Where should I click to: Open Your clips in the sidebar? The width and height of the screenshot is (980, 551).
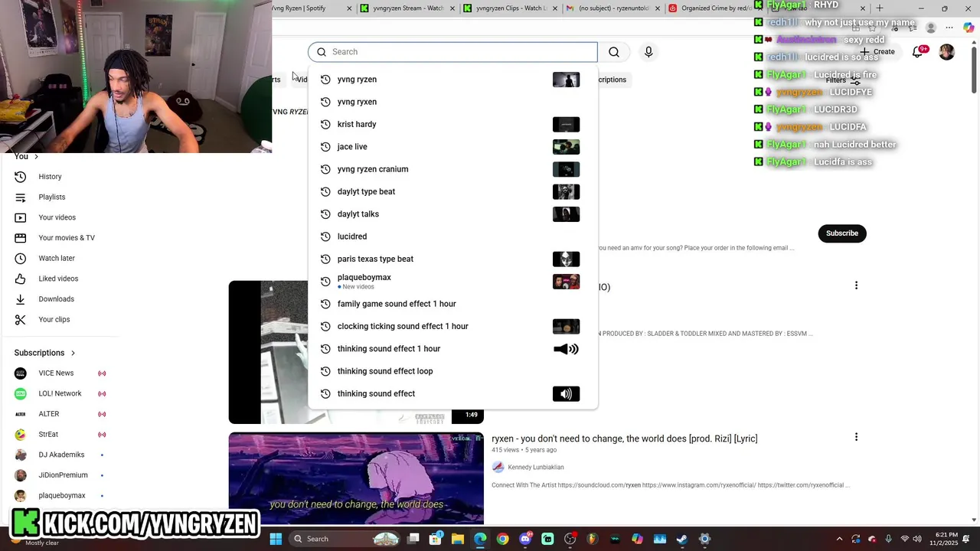click(54, 319)
